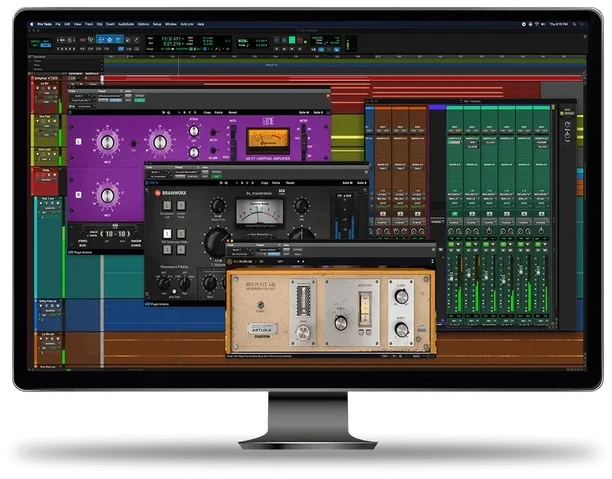Image resolution: width=612 pixels, height=479 pixels.
Task: Open the File menu
Action: [x=58, y=24]
